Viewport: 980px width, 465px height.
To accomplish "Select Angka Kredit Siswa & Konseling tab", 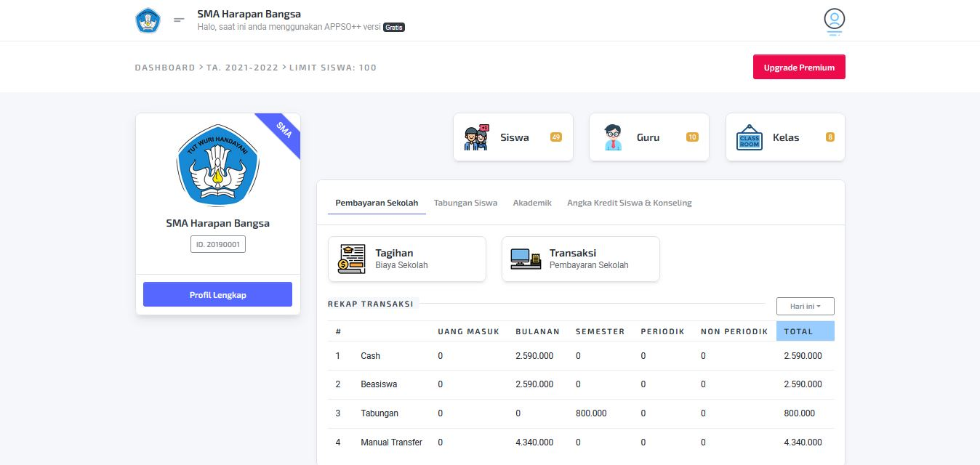I will 629,203.
